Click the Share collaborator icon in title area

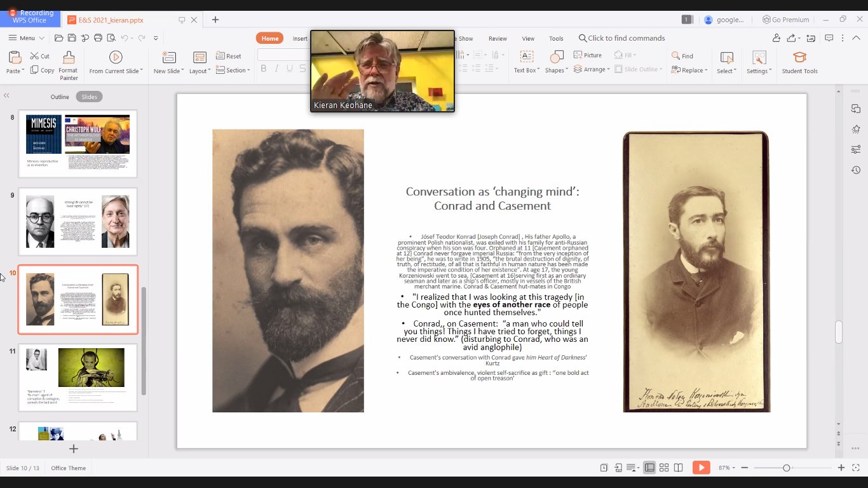[x=776, y=38]
